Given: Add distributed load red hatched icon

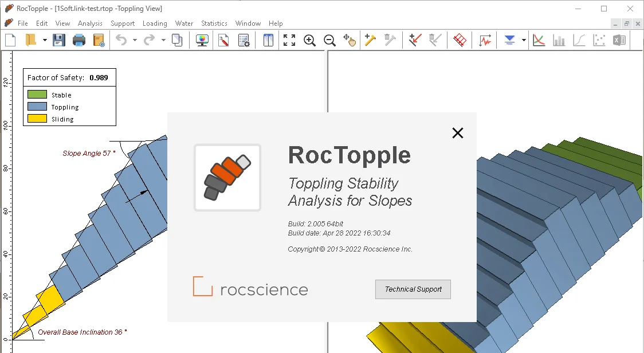Looking at the screenshot, I should tap(460, 40).
